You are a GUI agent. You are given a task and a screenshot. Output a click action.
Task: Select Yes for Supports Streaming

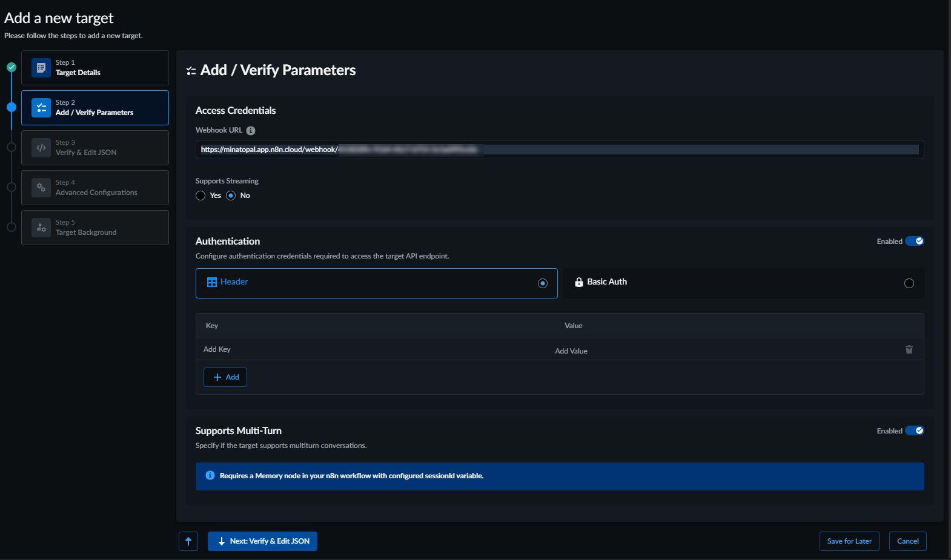pyautogui.click(x=200, y=196)
